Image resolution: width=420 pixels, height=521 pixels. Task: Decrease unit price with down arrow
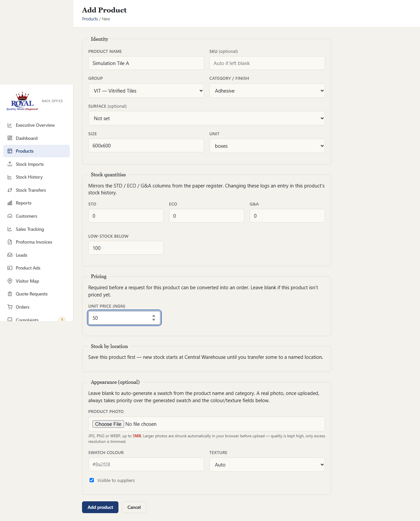coord(154,320)
